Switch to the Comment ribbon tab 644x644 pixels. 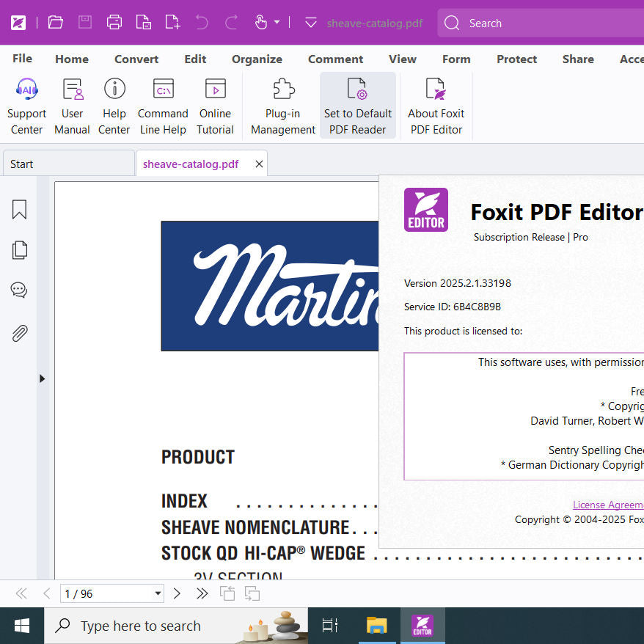(335, 59)
